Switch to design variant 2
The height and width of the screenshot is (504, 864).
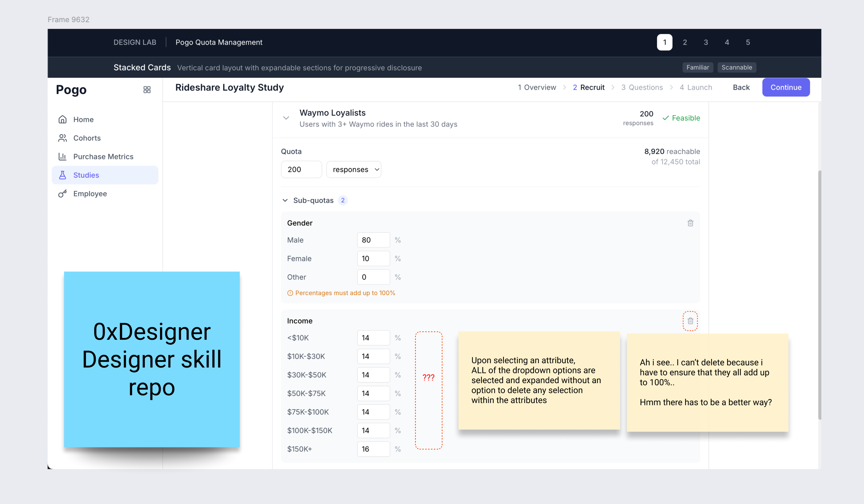click(x=684, y=42)
